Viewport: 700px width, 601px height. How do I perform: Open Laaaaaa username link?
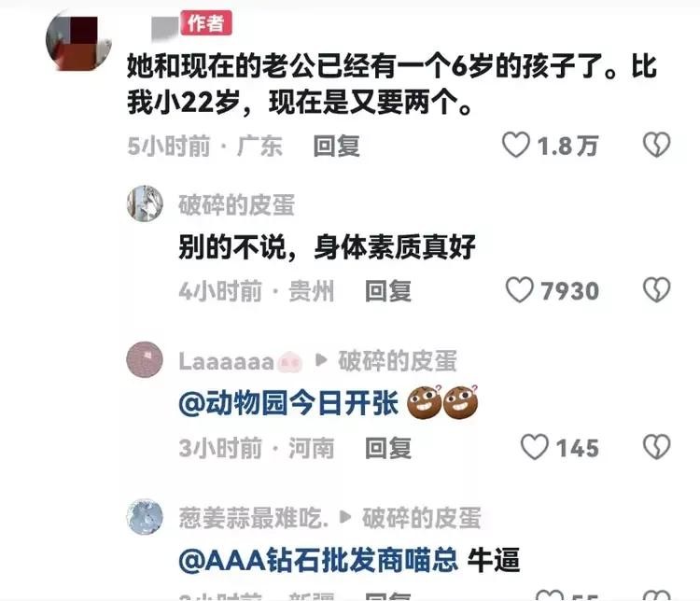pos(227,361)
